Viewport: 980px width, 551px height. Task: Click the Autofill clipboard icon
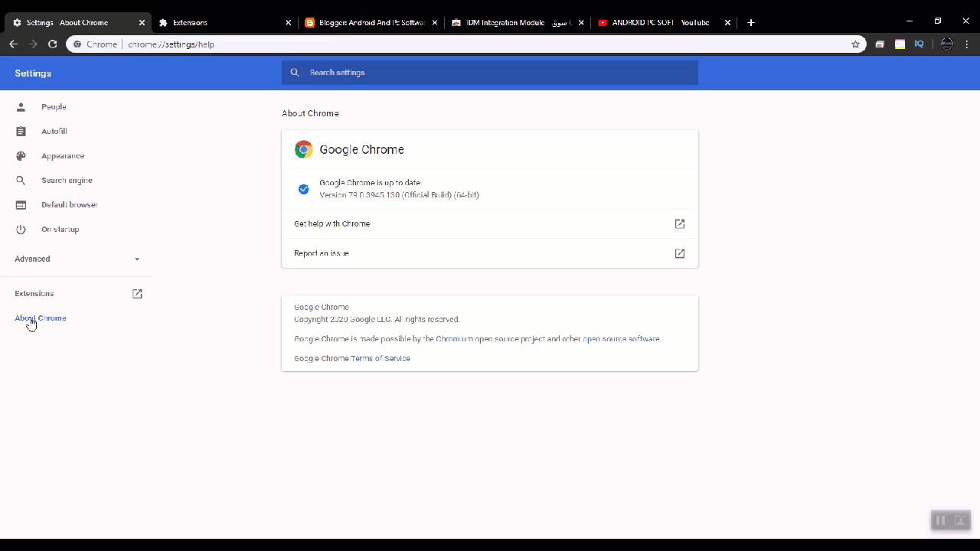21,132
